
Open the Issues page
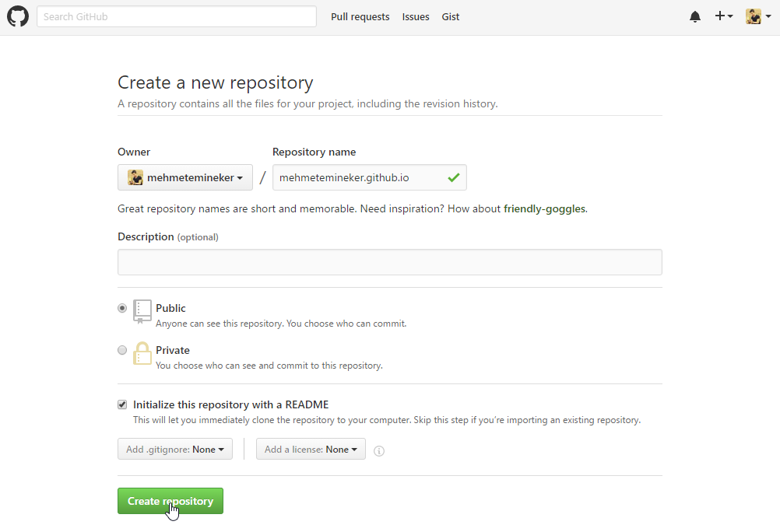pos(416,17)
